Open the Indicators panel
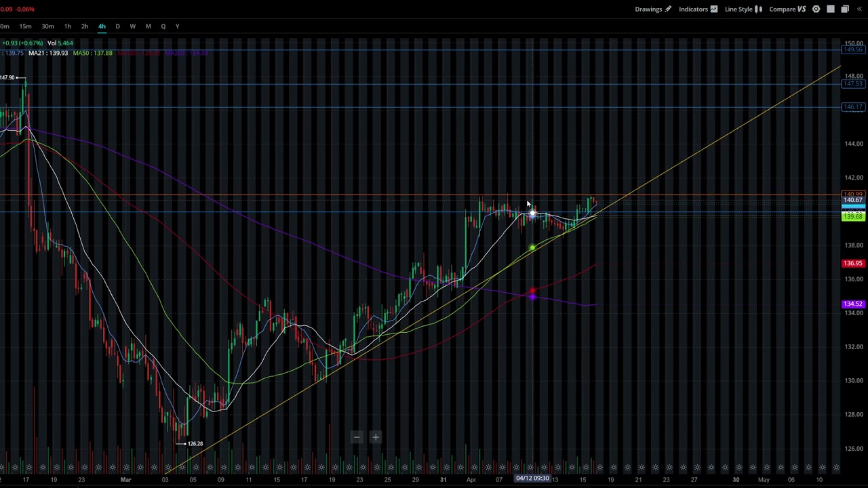The image size is (868, 488). 698,9
